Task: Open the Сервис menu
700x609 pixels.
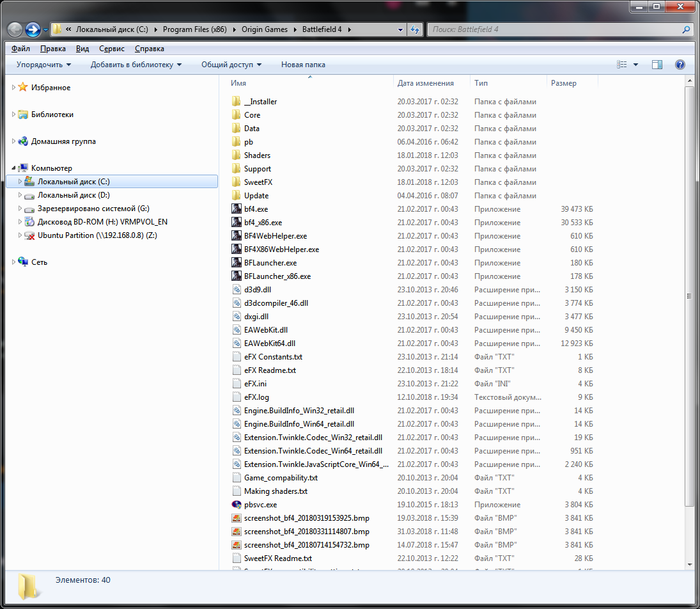Action: point(112,49)
